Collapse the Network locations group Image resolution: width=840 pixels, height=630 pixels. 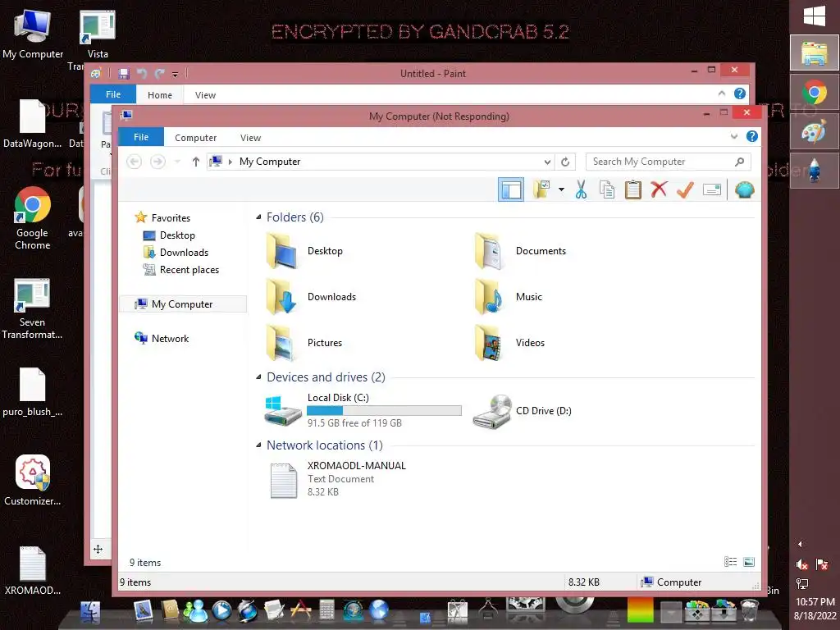coord(258,445)
